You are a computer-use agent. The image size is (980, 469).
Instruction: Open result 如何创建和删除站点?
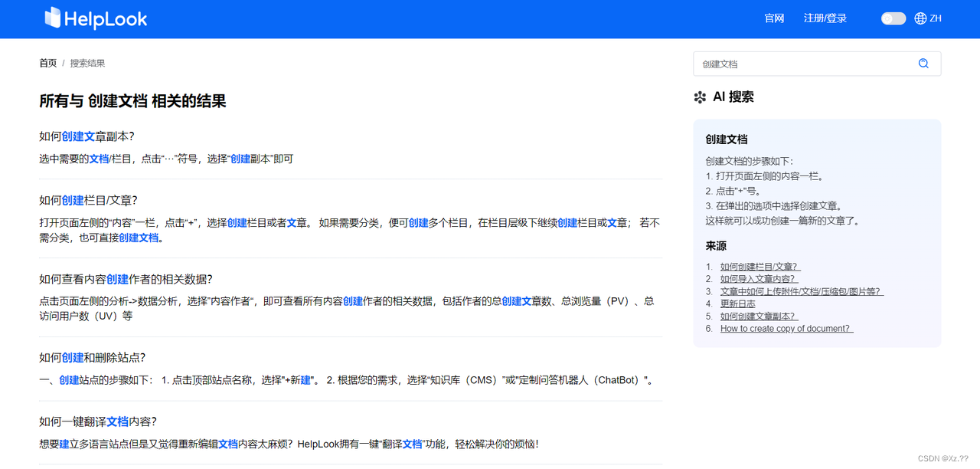click(x=92, y=357)
